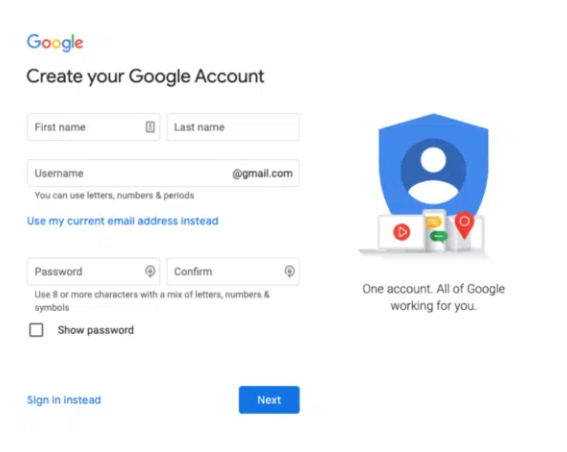
Task: Click the red map pin icon
Action: pyautogui.click(x=464, y=225)
